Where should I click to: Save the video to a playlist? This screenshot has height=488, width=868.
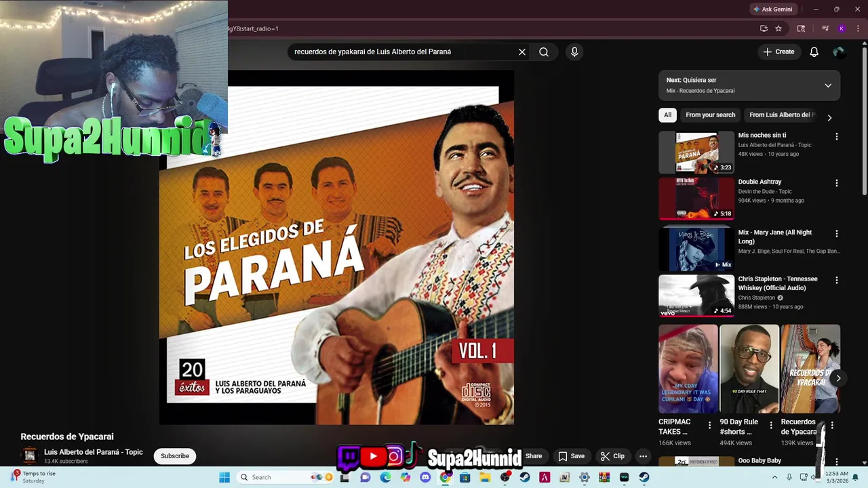coord(571,456)
